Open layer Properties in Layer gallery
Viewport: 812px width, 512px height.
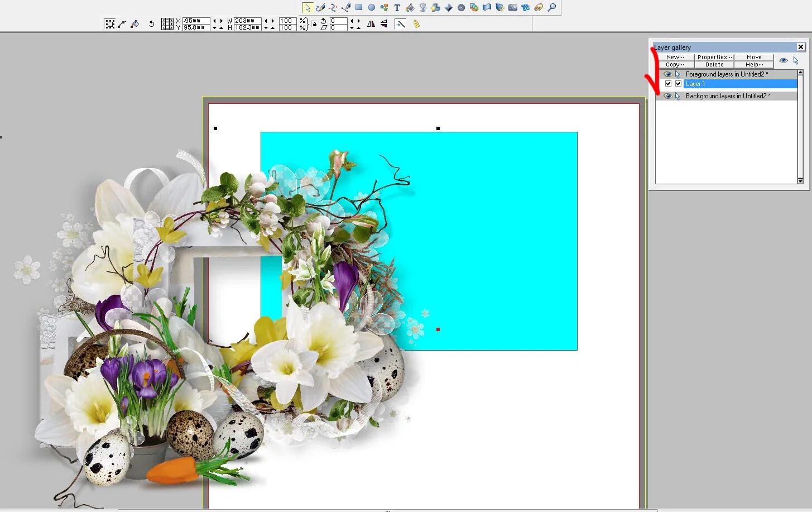click(x=714, y=57)
